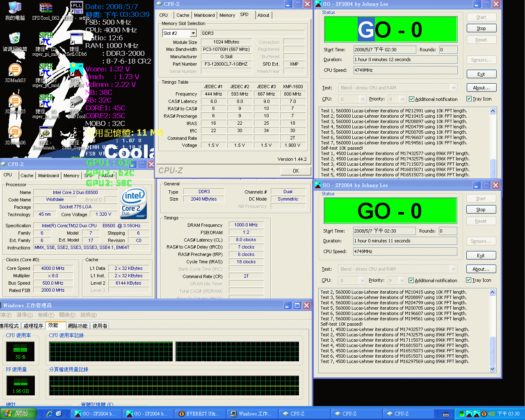Click scroll-up arrow of upper SP2004 log
Viewport: 525px width, 420px height.
click(x=493, y=111)
